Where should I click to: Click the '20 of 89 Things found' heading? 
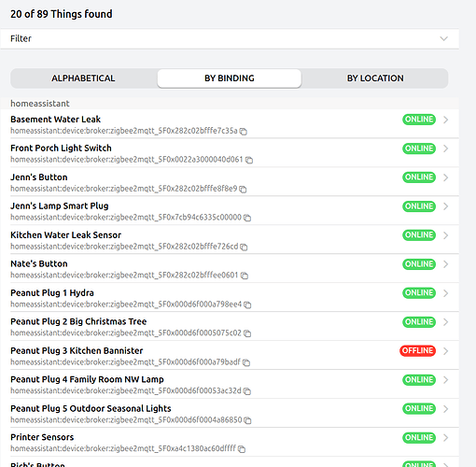point(62,14)
